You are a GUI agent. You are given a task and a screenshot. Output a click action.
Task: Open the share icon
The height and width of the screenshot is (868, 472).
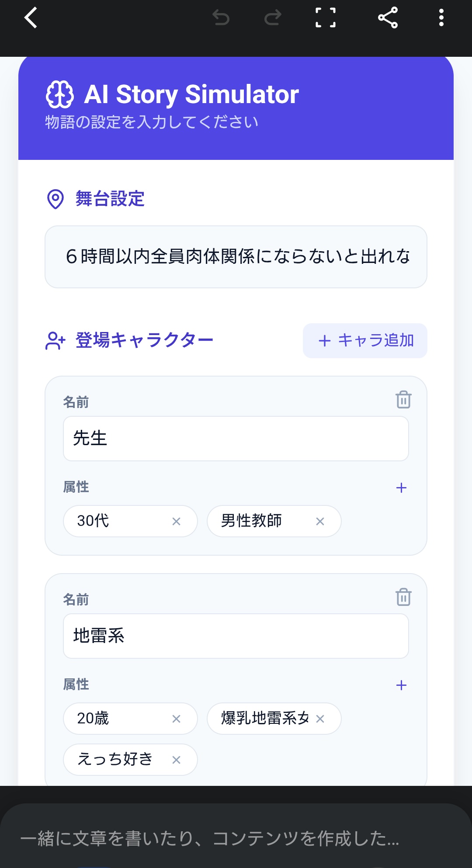click(388, 18)
